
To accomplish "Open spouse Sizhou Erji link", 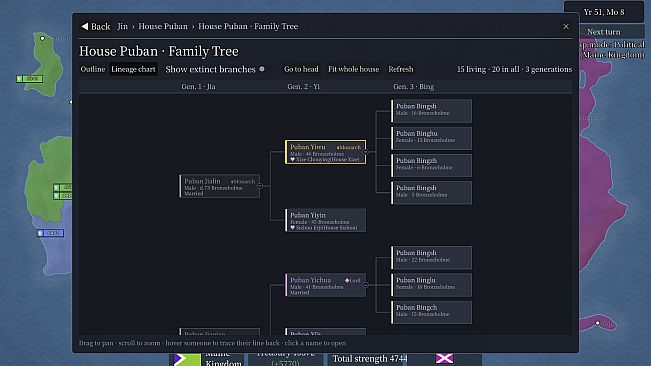I will point(326,227).
